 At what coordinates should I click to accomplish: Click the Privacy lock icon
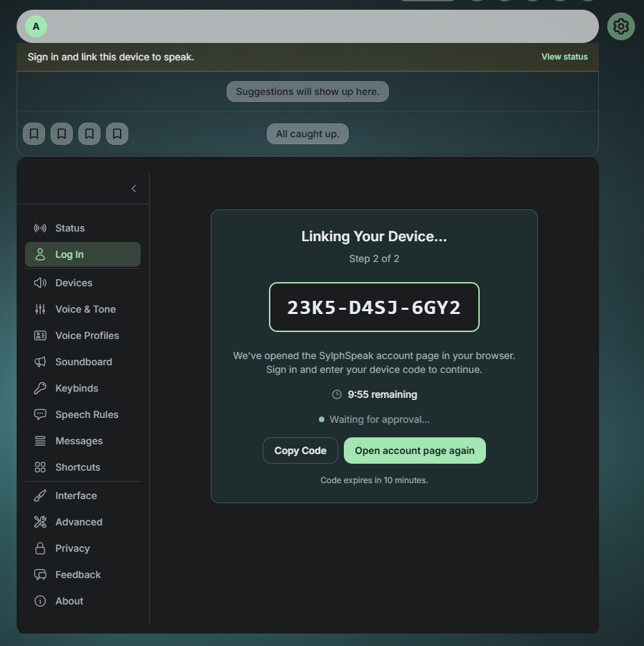[x=40, y=549]
